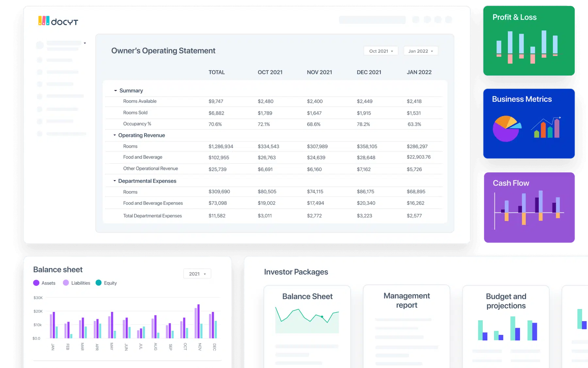Click the $73,098 Food and Beverage Expenses total
The image size is (588, 368).
218,203
